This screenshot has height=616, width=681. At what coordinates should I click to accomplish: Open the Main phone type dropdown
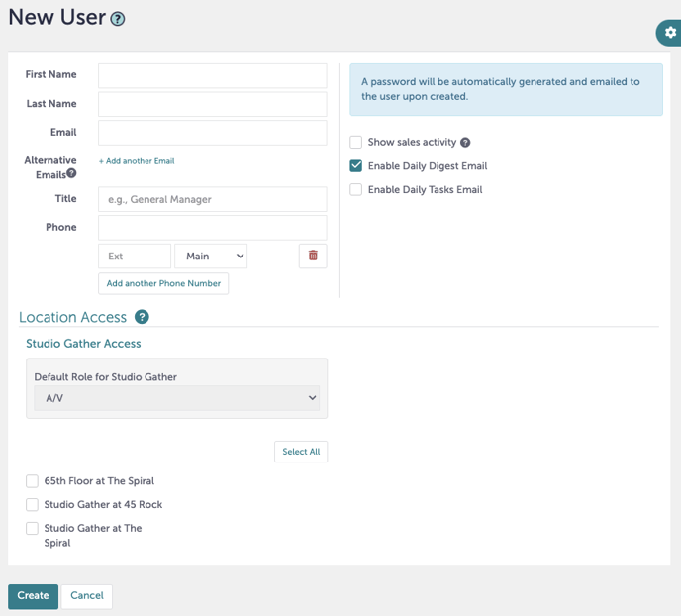210,257
